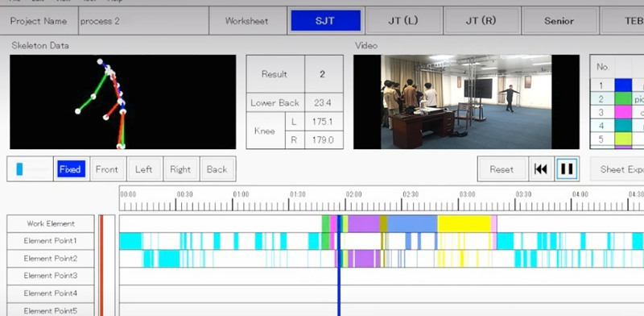Click the Reset button

tap(502, 169)
